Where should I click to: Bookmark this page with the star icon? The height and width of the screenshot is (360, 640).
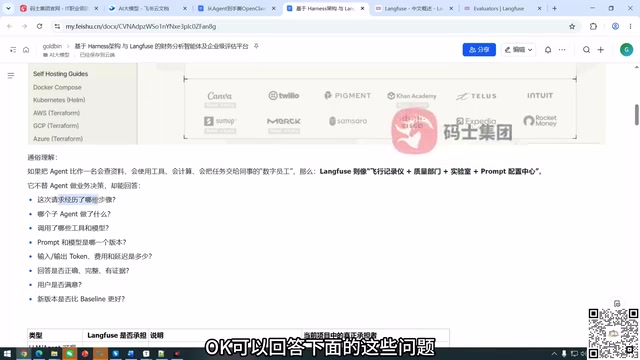click(x=572, y=26)
